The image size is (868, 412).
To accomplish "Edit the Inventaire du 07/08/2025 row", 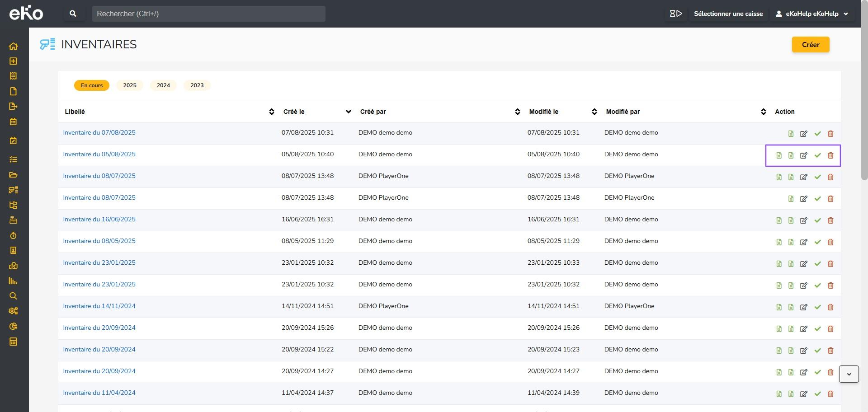I will pyautogui.click(x=803, y=134).
